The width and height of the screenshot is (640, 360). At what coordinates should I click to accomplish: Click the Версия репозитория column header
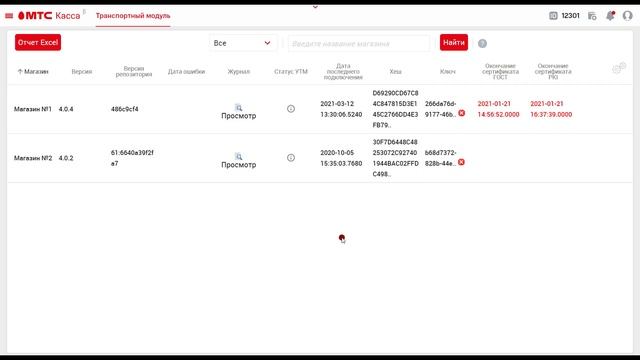click(134, 71)
